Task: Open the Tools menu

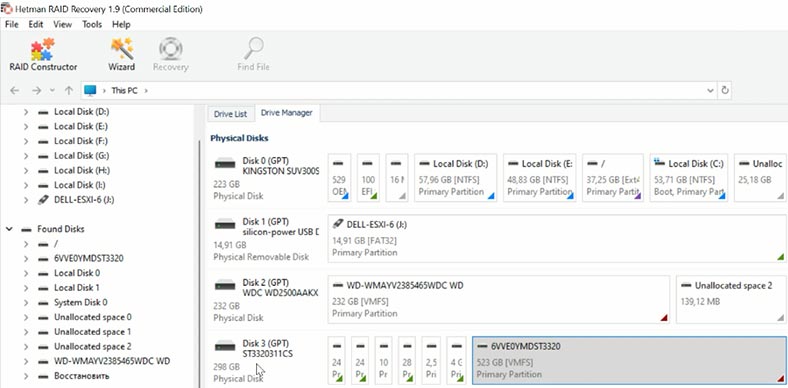Action: (x=92, y=25)
